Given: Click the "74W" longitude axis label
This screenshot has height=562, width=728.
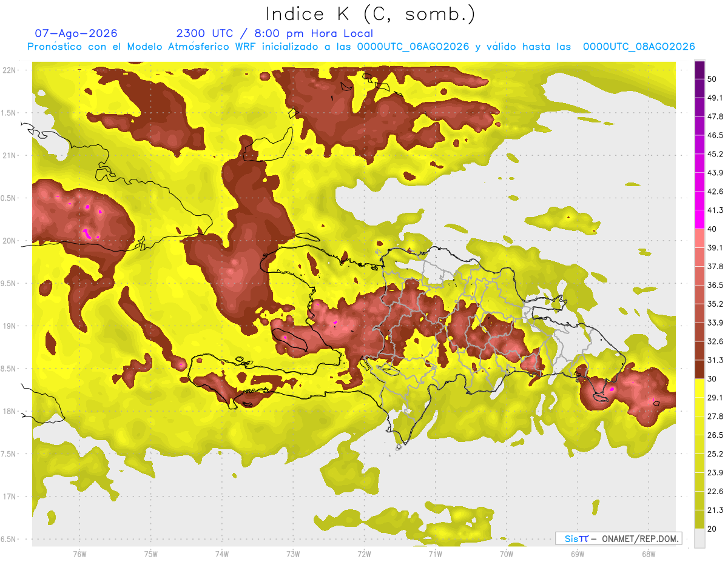Looking at the screenshot, I should (x=221, y=554).
